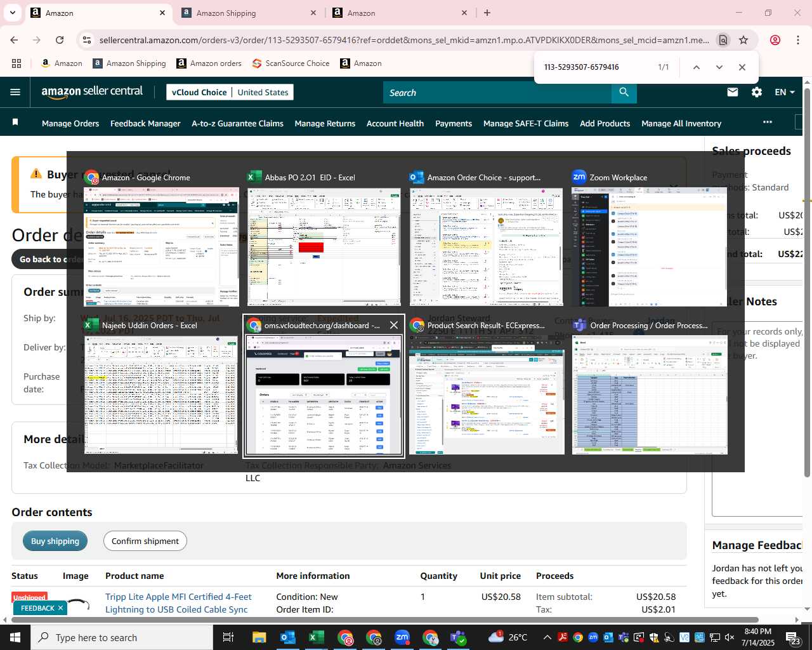This screenshot has height=650, width=812.
Task: Open A-to-z Guarantee Claims
Action: [x=237, y=123]
